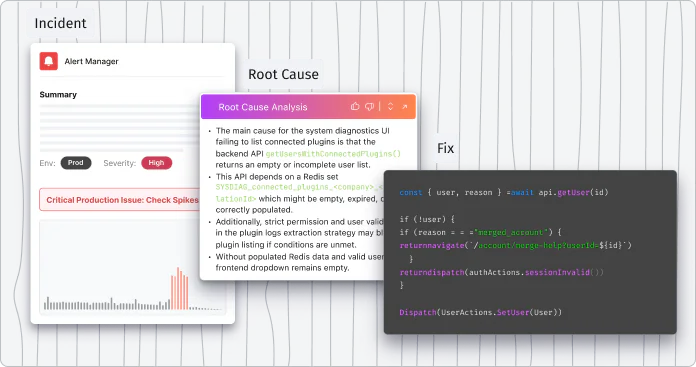The image size is (696, 367).
Task: Expand or collapse the Root Cause Analysis panel
Action: pyautogui.click(x=390, y=107)
